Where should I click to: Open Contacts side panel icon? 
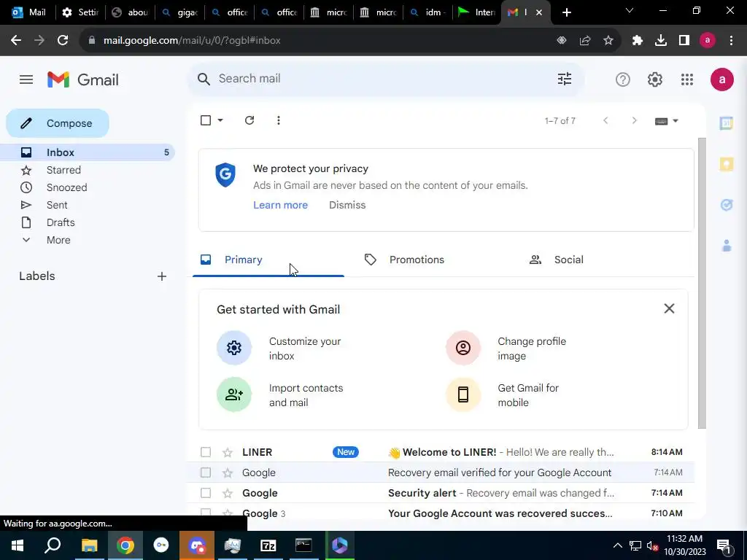726,246
